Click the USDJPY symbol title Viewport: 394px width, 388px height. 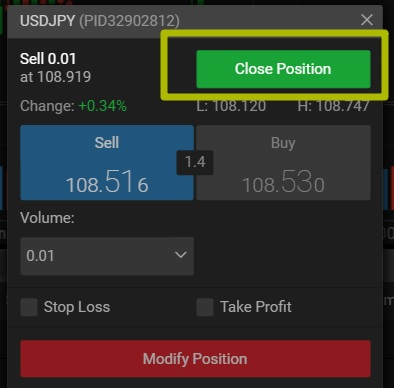48,21
